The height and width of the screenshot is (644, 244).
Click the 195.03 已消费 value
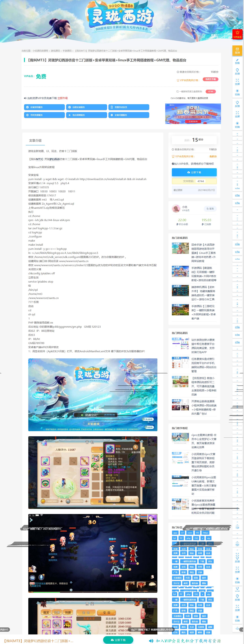(206, 220)
